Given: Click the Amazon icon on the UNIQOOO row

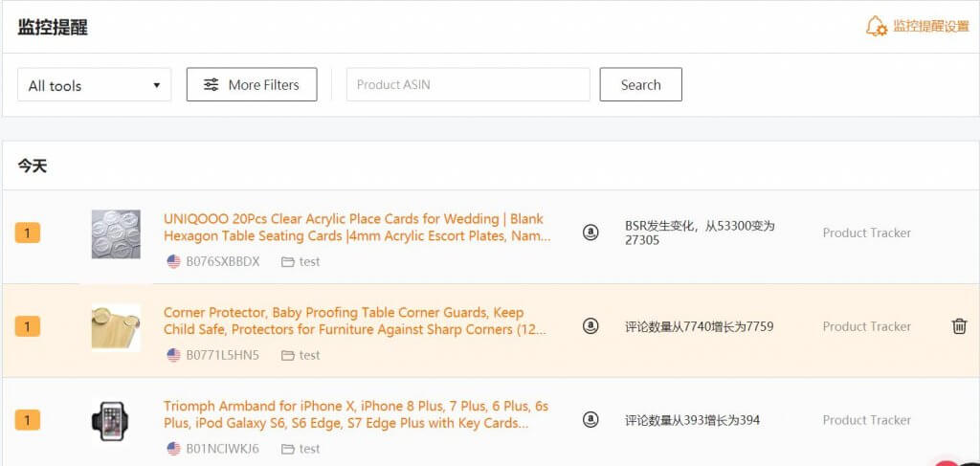Looking at the screenshot, I should (590, 233).
